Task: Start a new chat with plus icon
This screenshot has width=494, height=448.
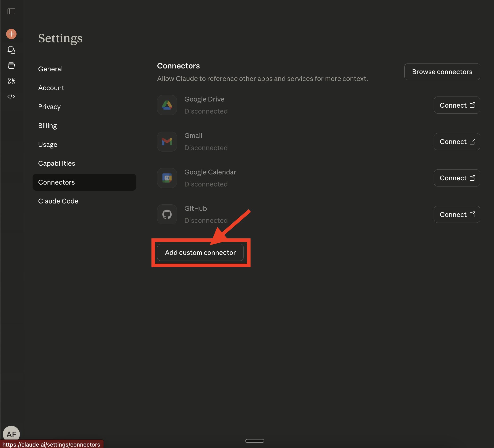Action: (x=11, y=34)
